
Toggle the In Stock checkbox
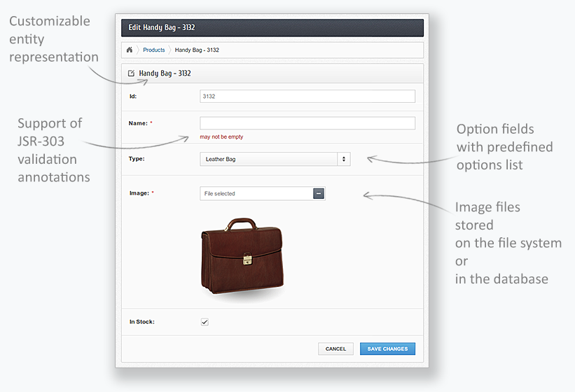click(x=205, y=322)
